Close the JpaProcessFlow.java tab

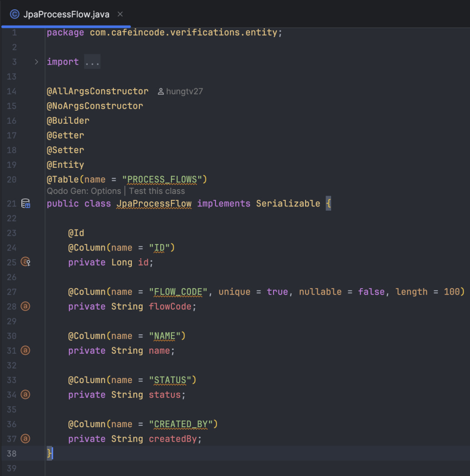point(120,14)
